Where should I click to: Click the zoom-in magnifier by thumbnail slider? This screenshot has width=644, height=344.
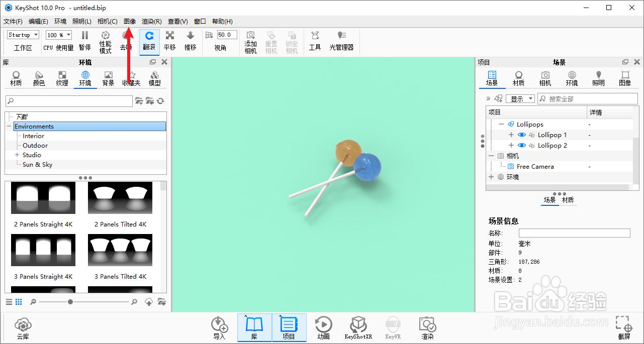pos(134,302)
